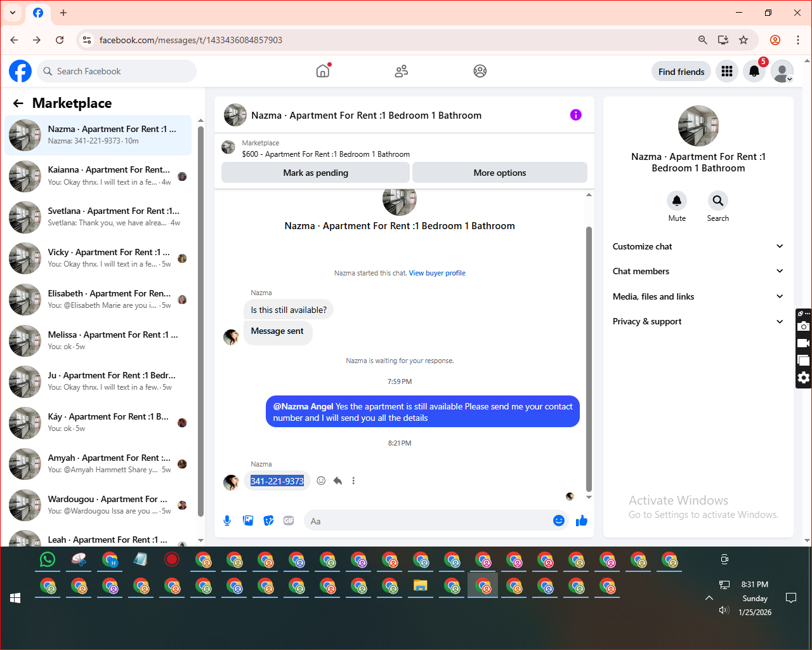Open the Ju apartment conversation
812x650 pixels.
click(98, 381)
